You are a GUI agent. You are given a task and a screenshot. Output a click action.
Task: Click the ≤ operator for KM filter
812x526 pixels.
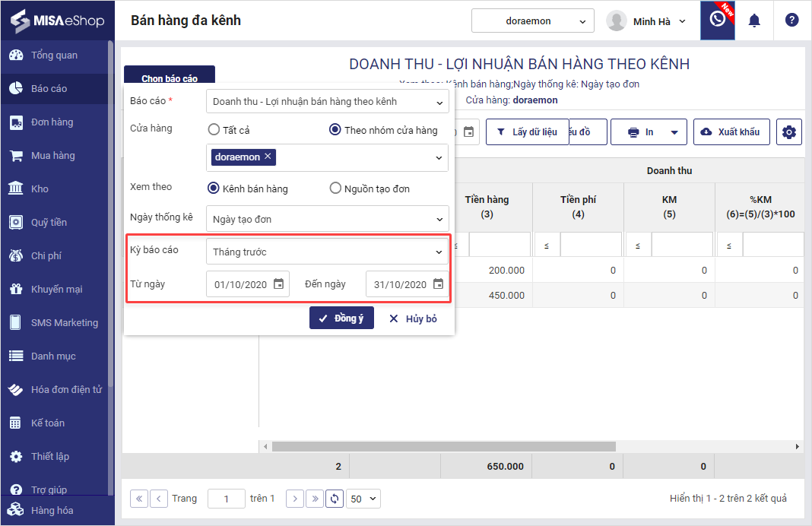[x=637, y=246]
